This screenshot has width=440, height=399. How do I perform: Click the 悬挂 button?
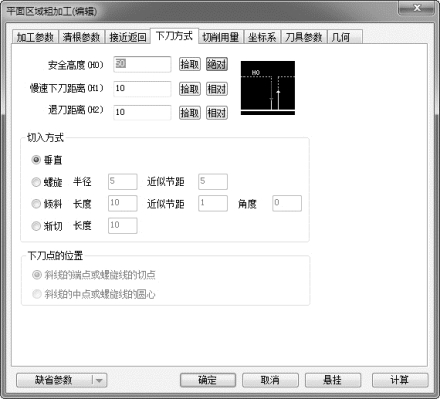click(x=333, y=380)
